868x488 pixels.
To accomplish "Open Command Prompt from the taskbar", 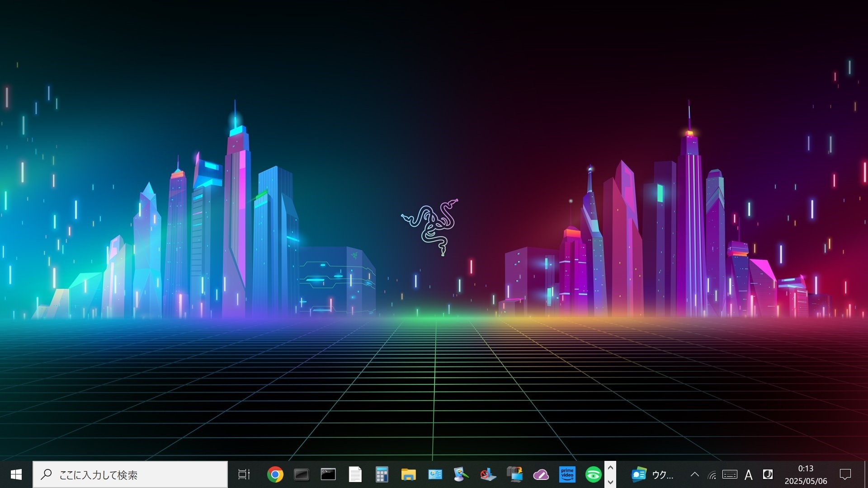I will 328,474.
